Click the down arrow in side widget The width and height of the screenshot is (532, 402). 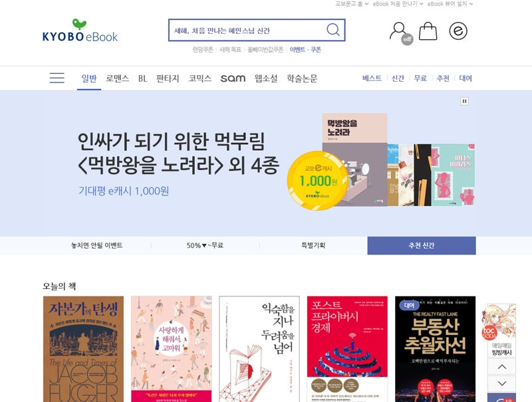click(x=502, y=383)
